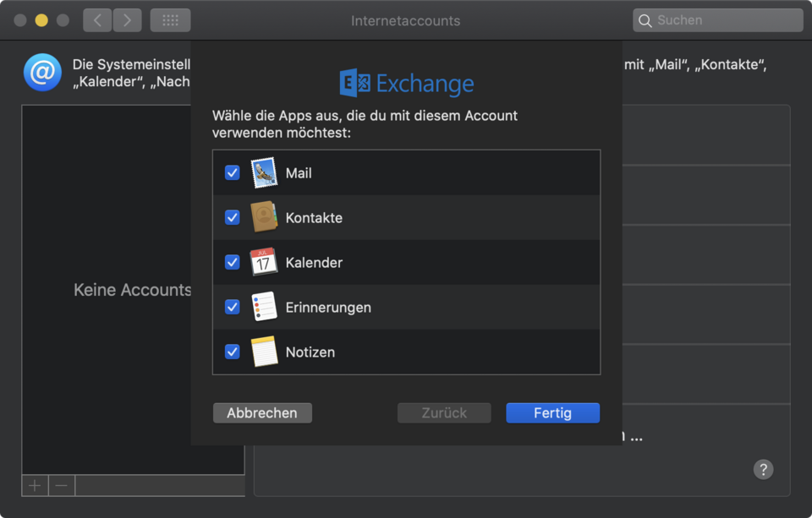The image size is (812, 518).
Task: Click the Internetaccounts @ icon
Action: tap(42, 73)
